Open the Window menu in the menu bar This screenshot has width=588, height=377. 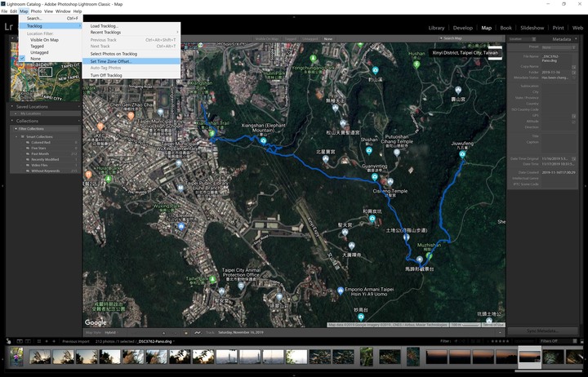coord(63,11)
